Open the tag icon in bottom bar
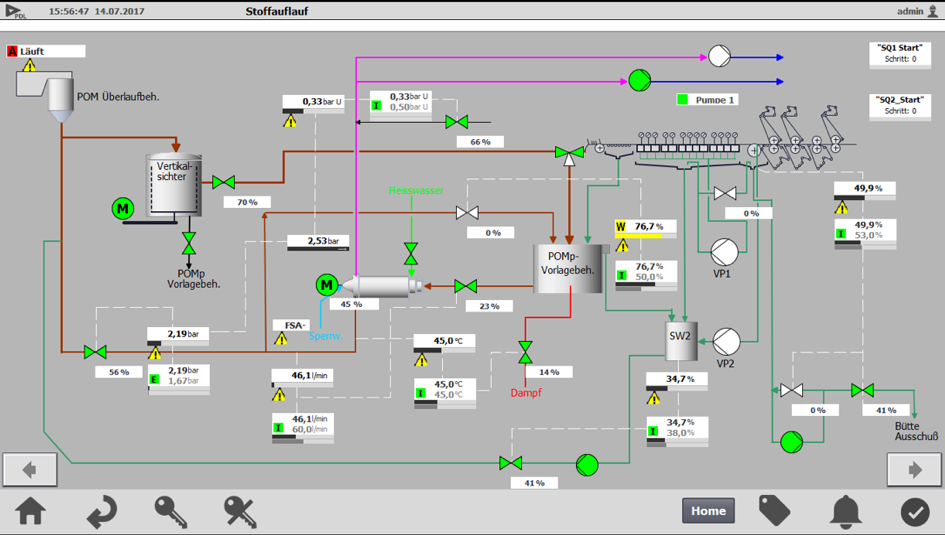 pyautogui.click(x=775, y=511)
